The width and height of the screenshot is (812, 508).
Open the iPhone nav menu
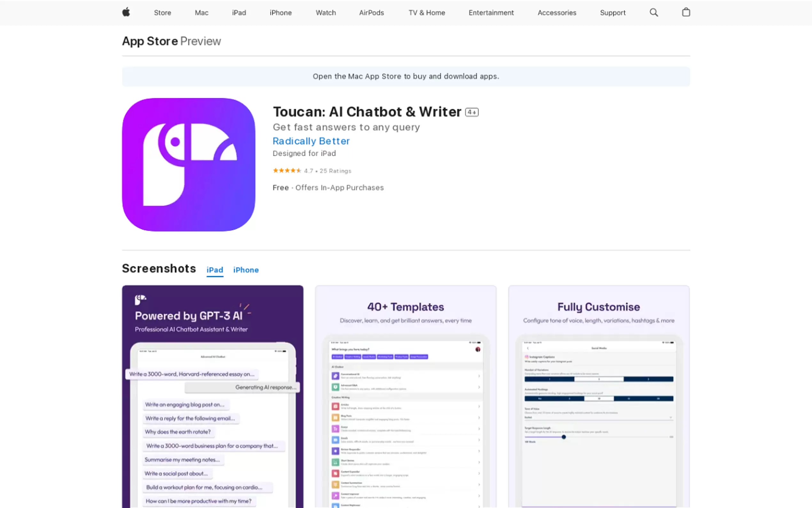pos(281,13)
